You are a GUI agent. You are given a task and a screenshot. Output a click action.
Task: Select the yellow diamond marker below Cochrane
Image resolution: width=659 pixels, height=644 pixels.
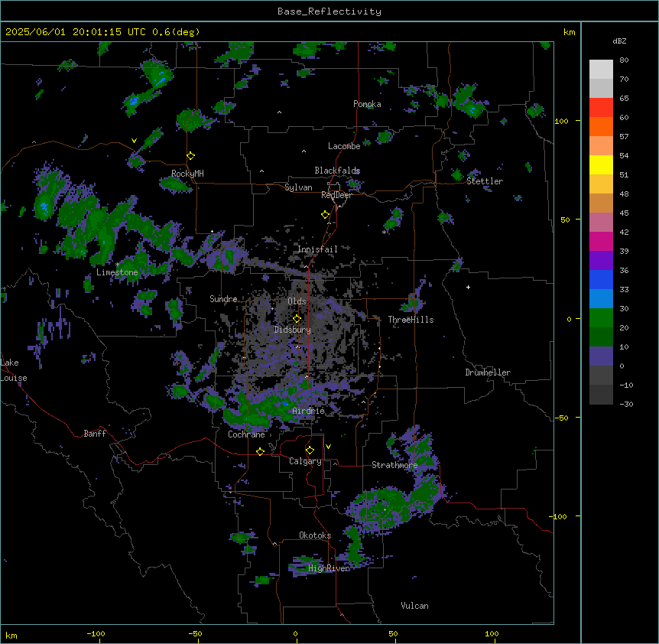[x=260, y=451]
